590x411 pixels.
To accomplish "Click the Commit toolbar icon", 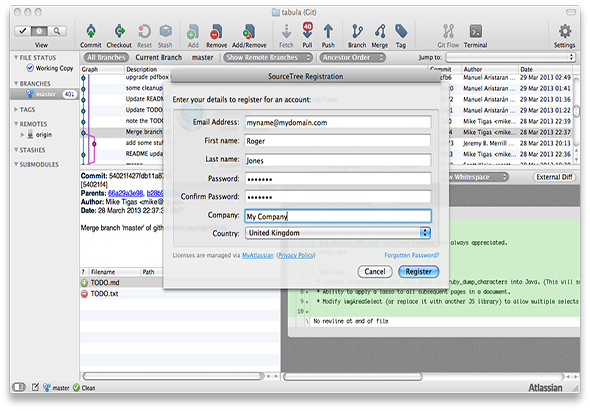I will tap(91, 32).
